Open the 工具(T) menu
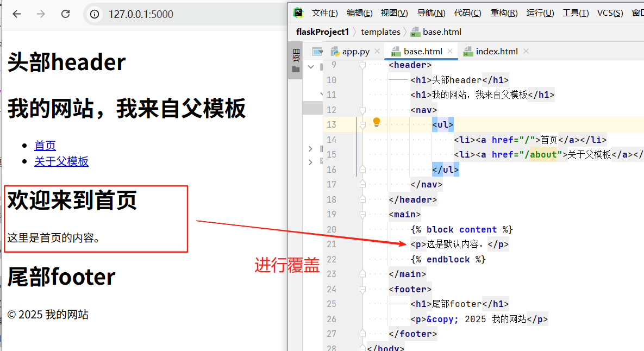644x351 pixels. coord(576,13)
